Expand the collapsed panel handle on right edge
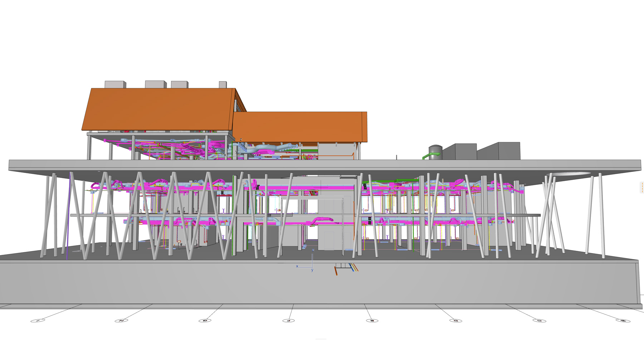Image resolution: width=644 pixels, height=362 pixels. point(642,188)
